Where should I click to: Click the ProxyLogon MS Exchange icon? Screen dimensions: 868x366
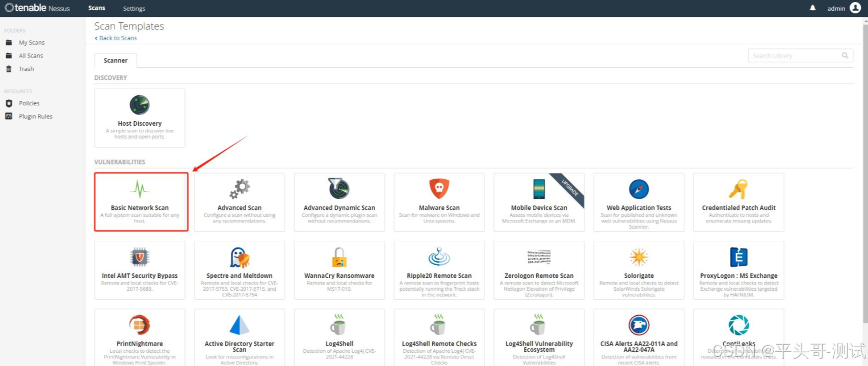click(739, 257)
